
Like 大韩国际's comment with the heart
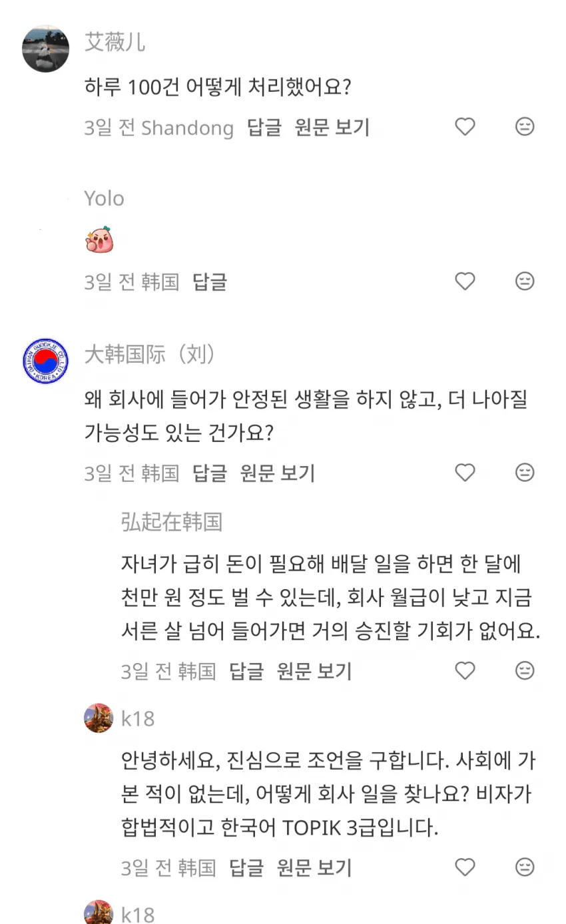coord(465,473)
